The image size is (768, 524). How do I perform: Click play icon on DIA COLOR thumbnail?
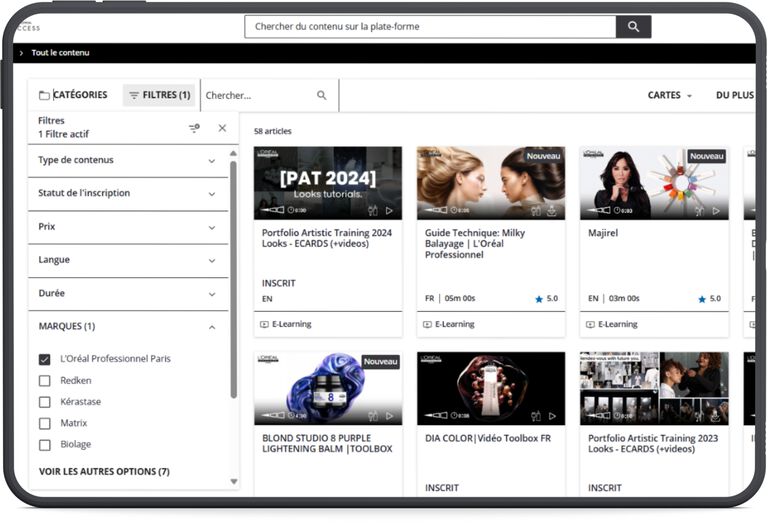[552, 416]
